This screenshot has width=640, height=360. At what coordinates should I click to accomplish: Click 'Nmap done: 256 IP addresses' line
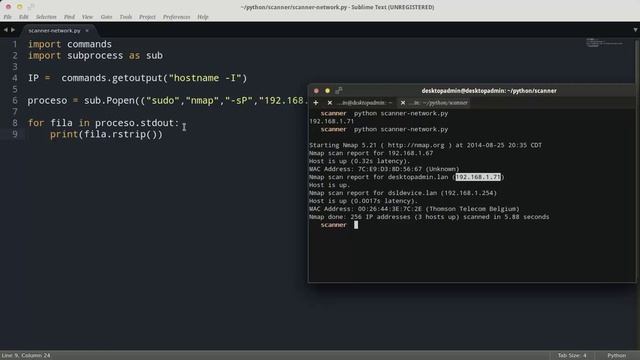coord(429,217)
